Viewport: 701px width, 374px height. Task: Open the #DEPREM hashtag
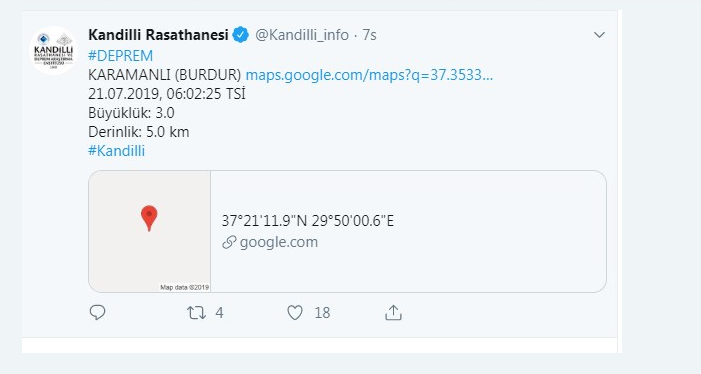click(121, 56)
